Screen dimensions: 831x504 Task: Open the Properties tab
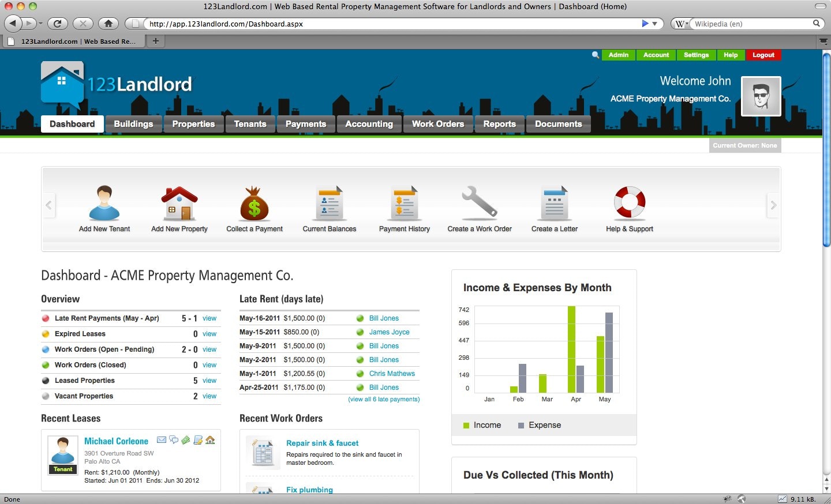(193, 124)
